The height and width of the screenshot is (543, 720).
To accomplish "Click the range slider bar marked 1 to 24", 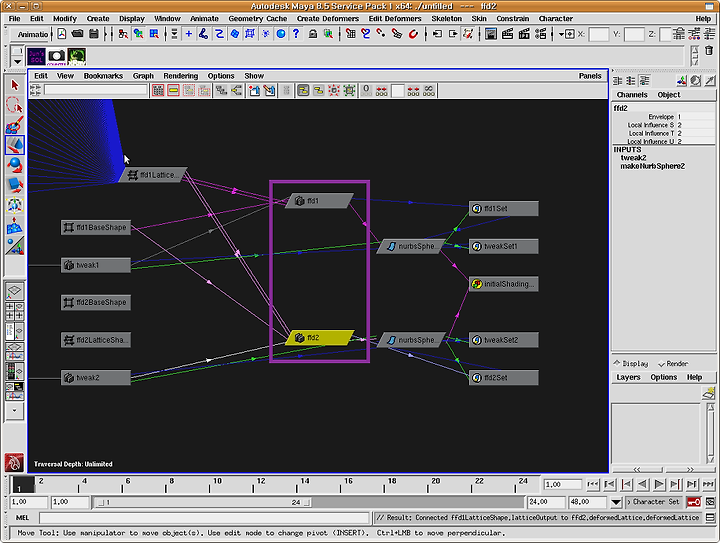I will point(201,502).
